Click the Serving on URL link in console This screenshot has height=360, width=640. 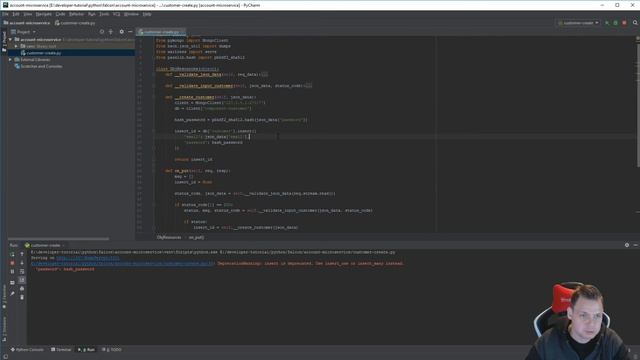pyautogui.click(x=88, y=258)
